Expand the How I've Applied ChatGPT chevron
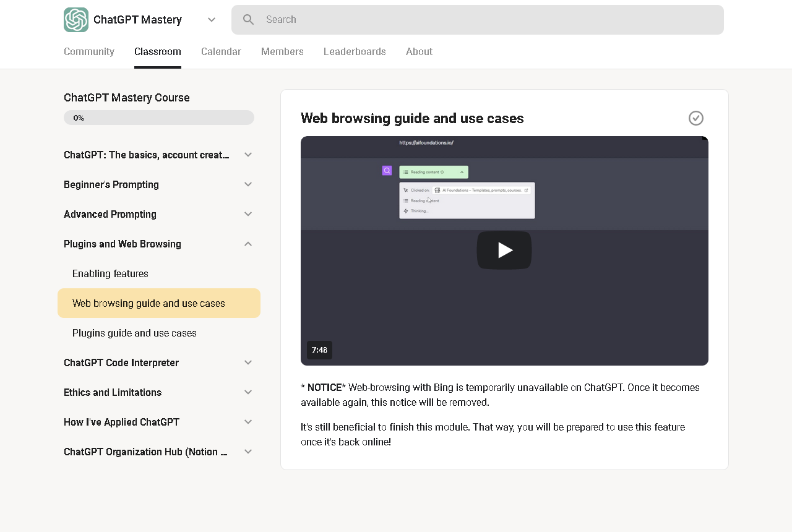 pyautogui.click(x=248, y=422)
